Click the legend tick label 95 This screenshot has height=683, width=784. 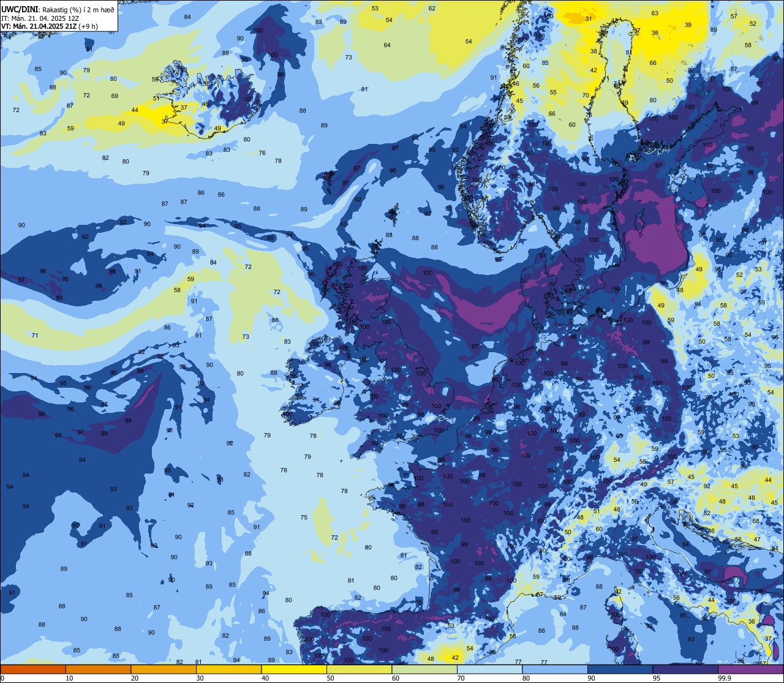(657, 678)
